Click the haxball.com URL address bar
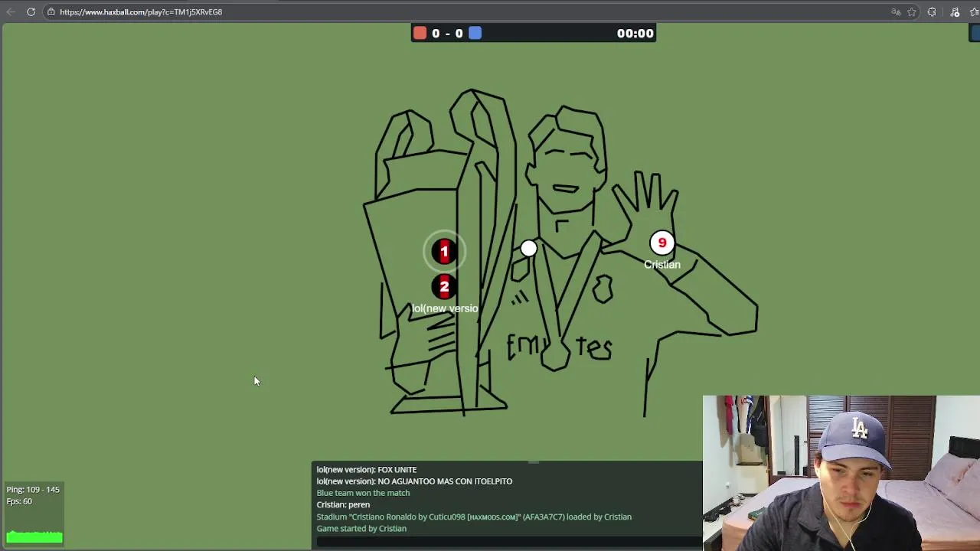 pos(141,11)
